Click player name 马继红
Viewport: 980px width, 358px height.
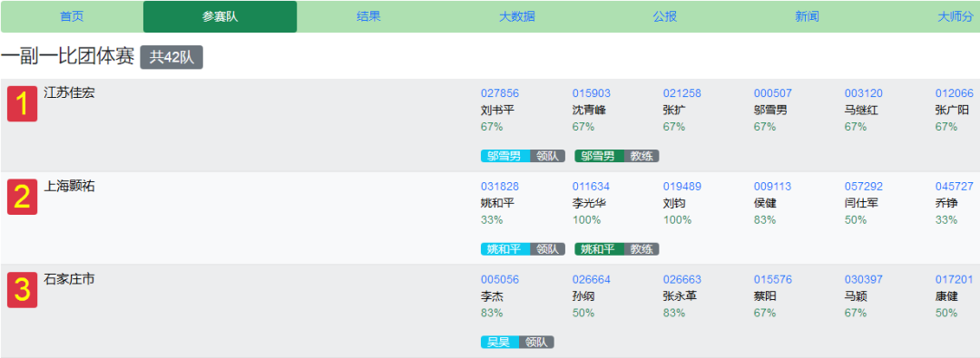point(861,111)
